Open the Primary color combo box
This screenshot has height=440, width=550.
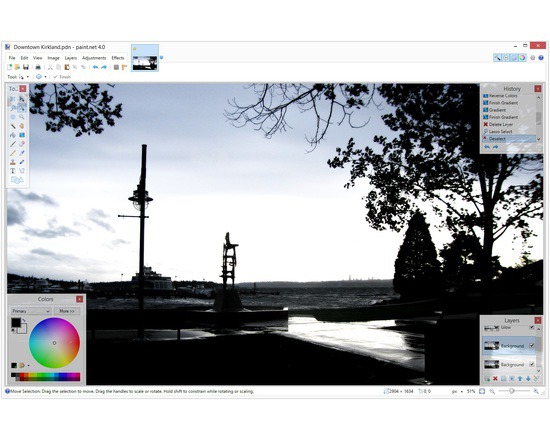(x=31, y=311)
